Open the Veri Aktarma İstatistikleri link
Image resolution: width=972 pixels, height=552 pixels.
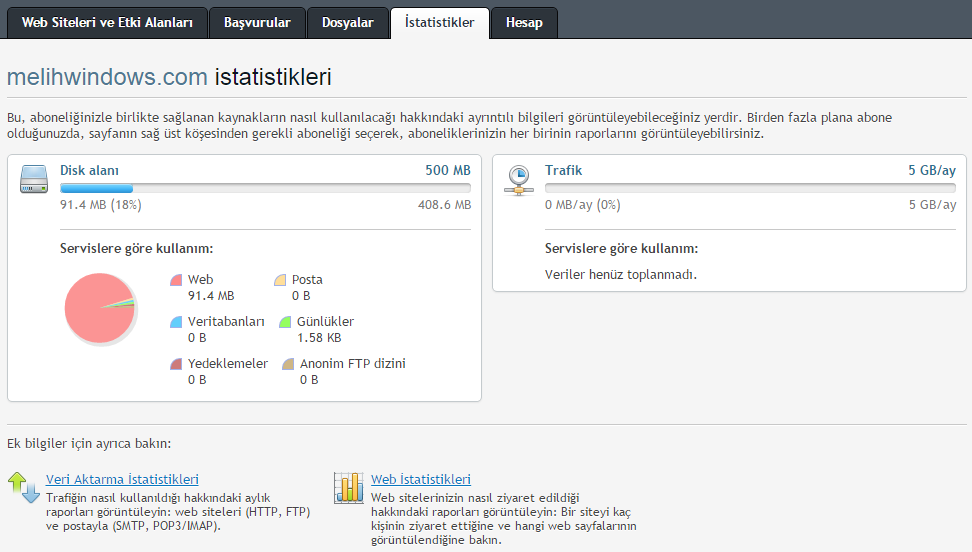click(x=122, y=479)
